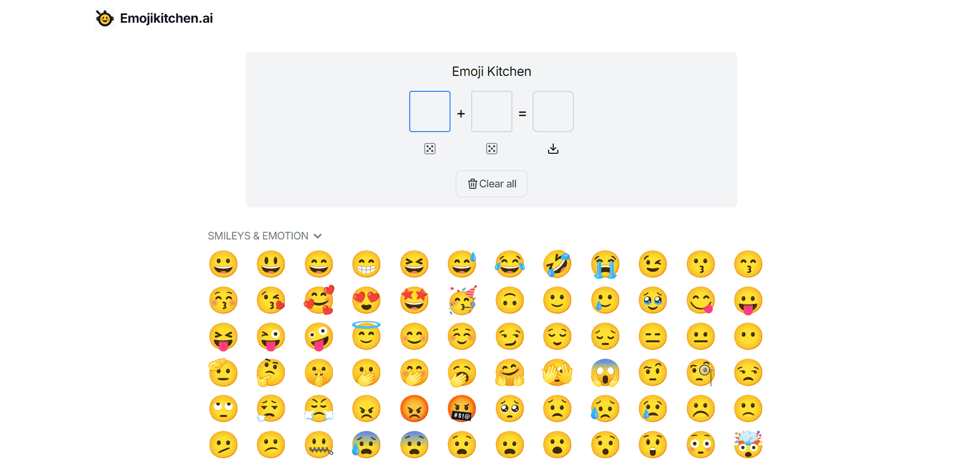Select the exploding head emoji

[x=748, y=444]
